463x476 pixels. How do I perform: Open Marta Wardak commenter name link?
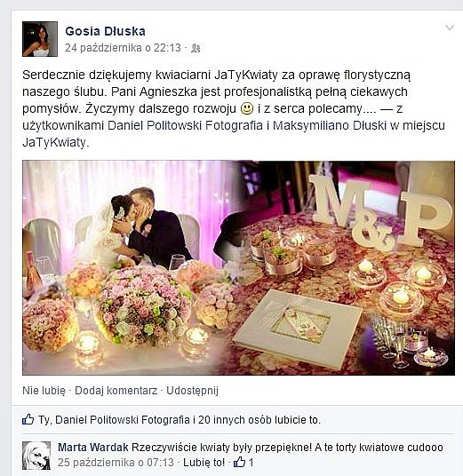tap(93, 448)
